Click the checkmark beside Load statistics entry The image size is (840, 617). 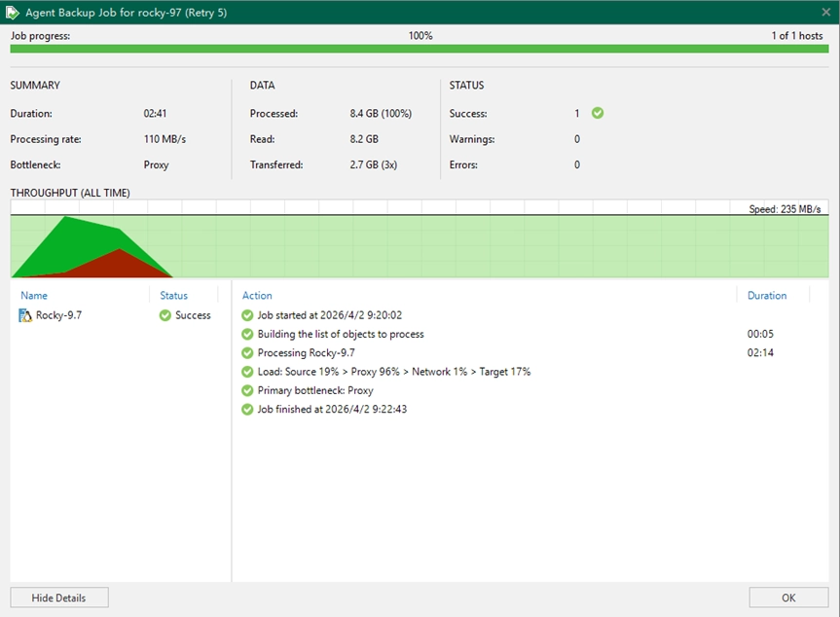[x=247, y=372]
